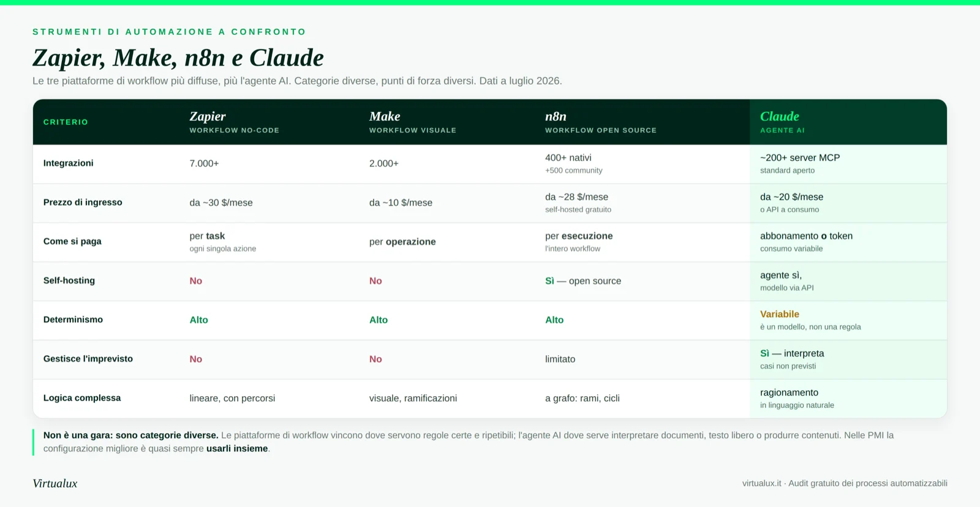
Task: Click Make's 'No' in the Gestisce l'imprevisto row
Action: [x=375, y=359]
